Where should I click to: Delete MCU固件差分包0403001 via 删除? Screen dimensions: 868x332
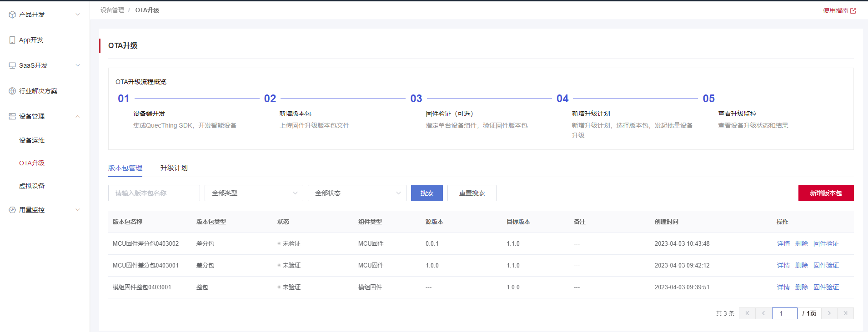[801, 265]
